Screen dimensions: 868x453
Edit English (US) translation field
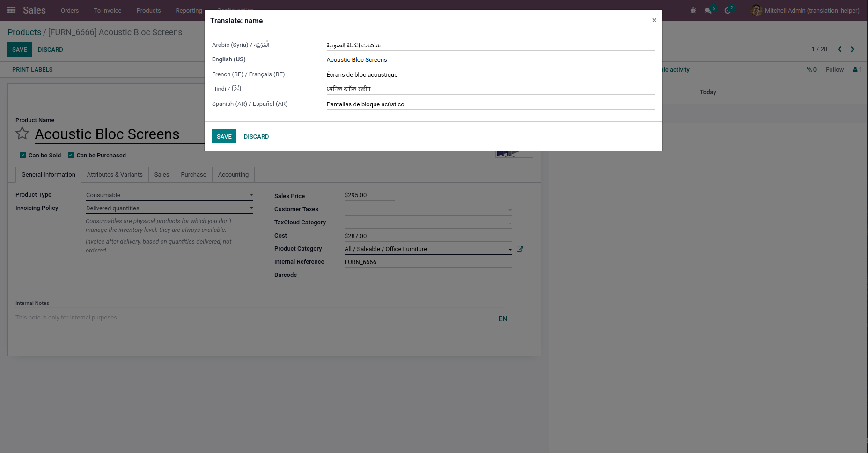pos(491,60)
